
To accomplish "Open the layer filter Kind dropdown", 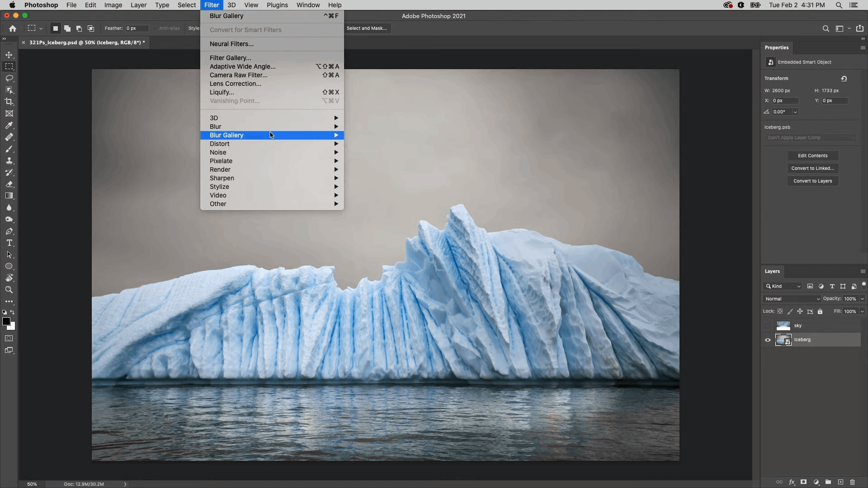I will click(x=783, y=286).
